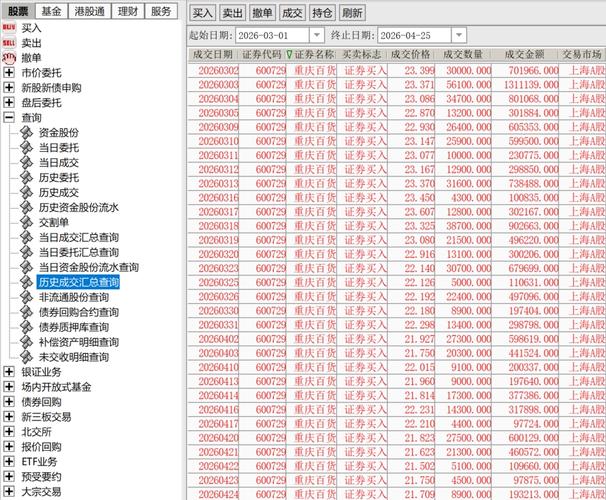This screenshot has width=606, height=500.
Task: Click the start date field 2026-03-01
Action: click(272, 35)
